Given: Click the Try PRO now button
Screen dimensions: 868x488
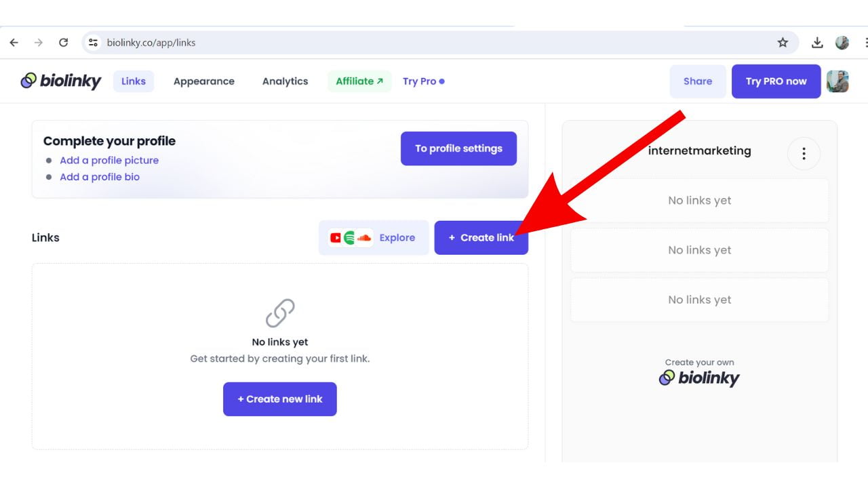Looking at the screenshot, I should (776, 81).
